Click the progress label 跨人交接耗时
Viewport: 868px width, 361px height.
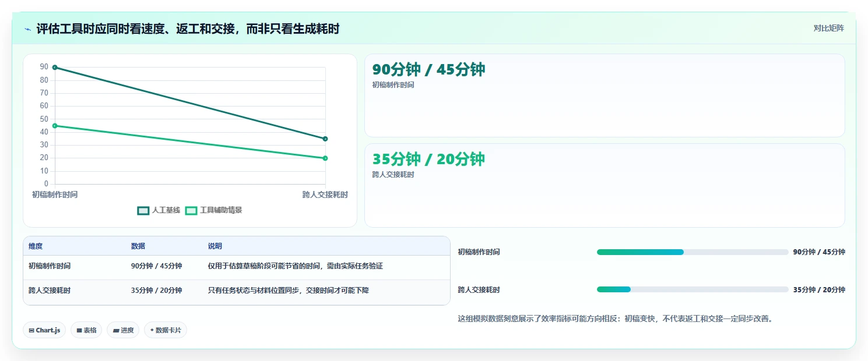(479, 289)
